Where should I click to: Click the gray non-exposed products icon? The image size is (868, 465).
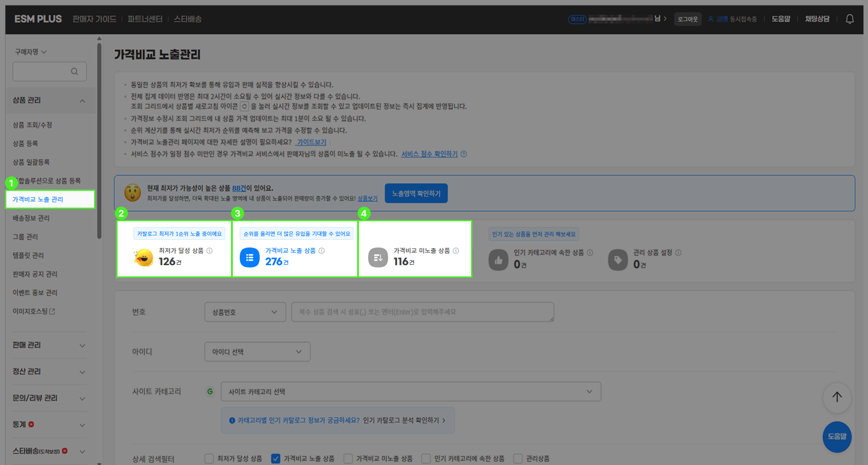click(378, 257)
